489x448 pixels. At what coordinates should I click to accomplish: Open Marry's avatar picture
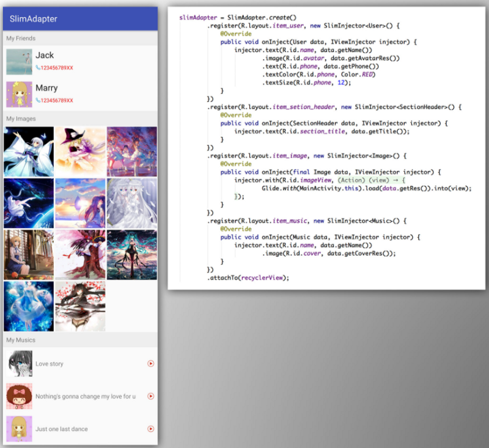coord(19,95)
